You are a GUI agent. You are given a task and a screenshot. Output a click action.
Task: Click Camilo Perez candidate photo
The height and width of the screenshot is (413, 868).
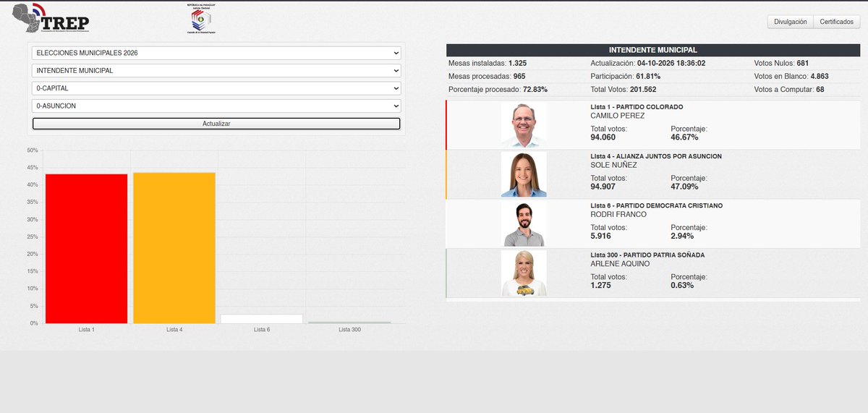click(x=524, y=125)
